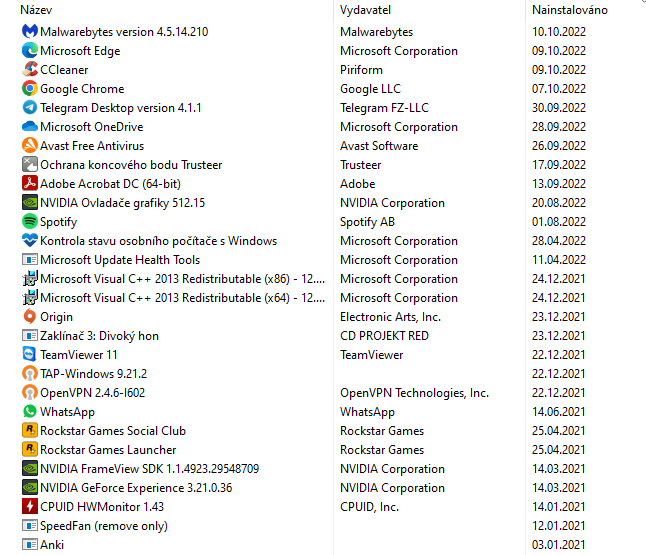Screen dimensions: 646x555
Task: Click the CCleaner icon
Action: (30, 70)
